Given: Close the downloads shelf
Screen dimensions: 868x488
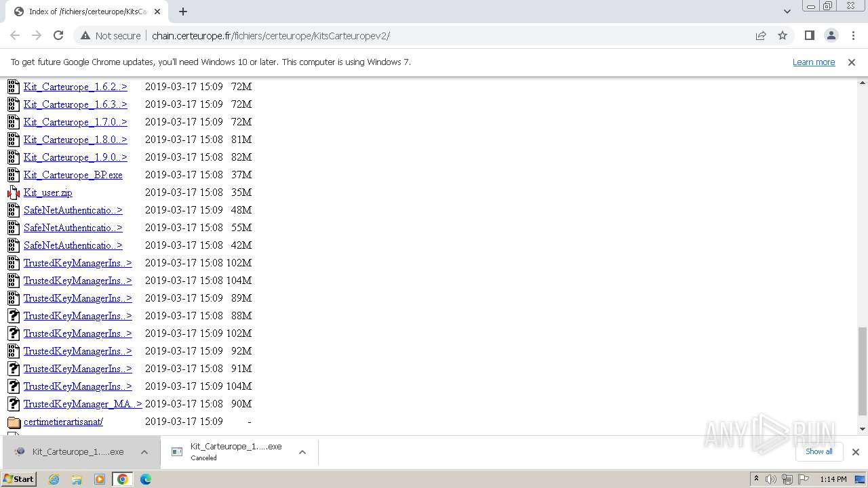Looking at the screenshot, I should coord(855,452).
